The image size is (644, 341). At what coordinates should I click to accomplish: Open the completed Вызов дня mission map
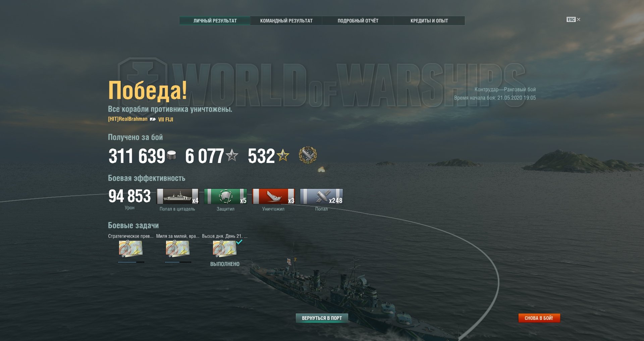click(224, 249)
